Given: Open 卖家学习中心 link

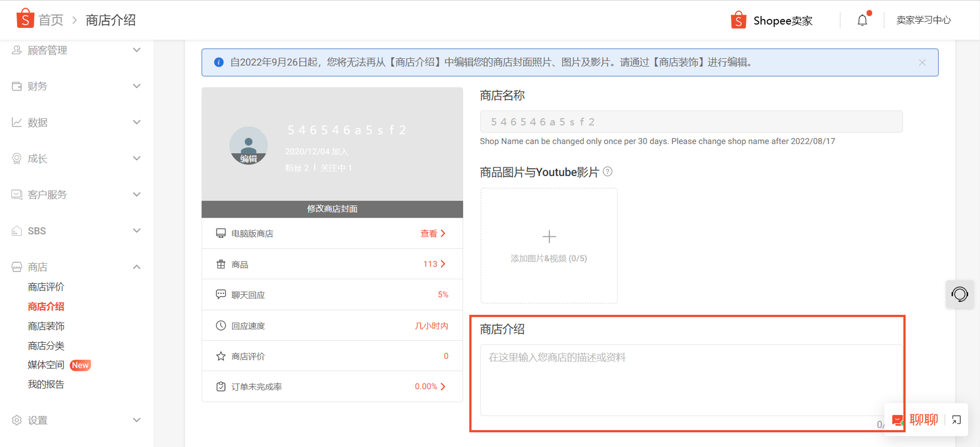Looking at the screenshot, I should tap(923, 20).
